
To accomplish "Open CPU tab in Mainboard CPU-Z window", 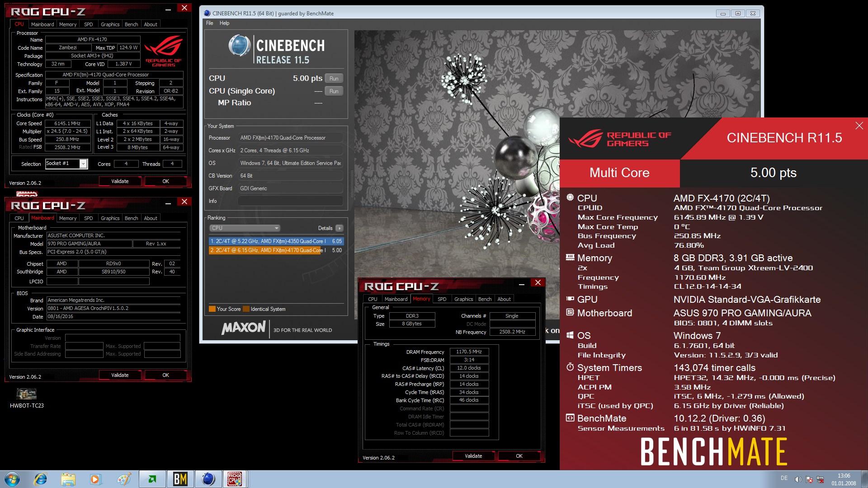I will pyautogui.click(x=19, y=218).
